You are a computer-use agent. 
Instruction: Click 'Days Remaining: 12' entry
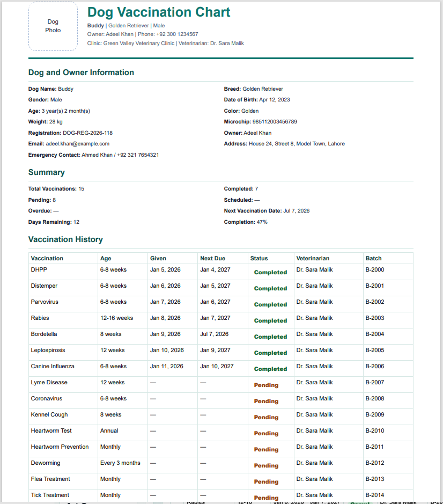tap(54, 222)
